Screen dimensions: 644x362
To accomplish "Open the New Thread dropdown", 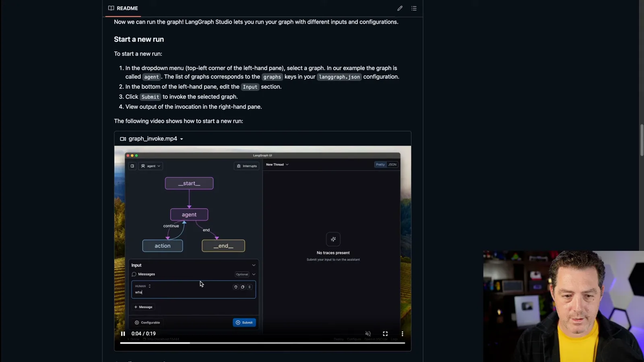I will coord(277,165).
